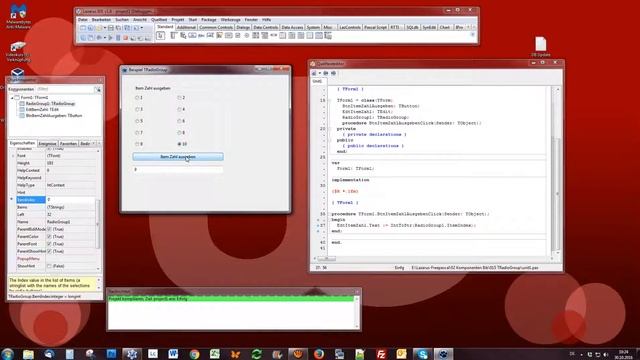Click the Open file icon in Lazarus toolbar
The image size is (640, 360).
[x=98, y=28]
